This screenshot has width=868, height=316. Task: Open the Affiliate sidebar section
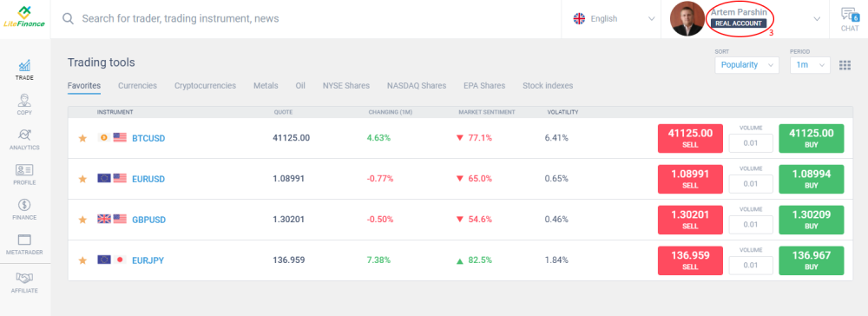point(24,282)
